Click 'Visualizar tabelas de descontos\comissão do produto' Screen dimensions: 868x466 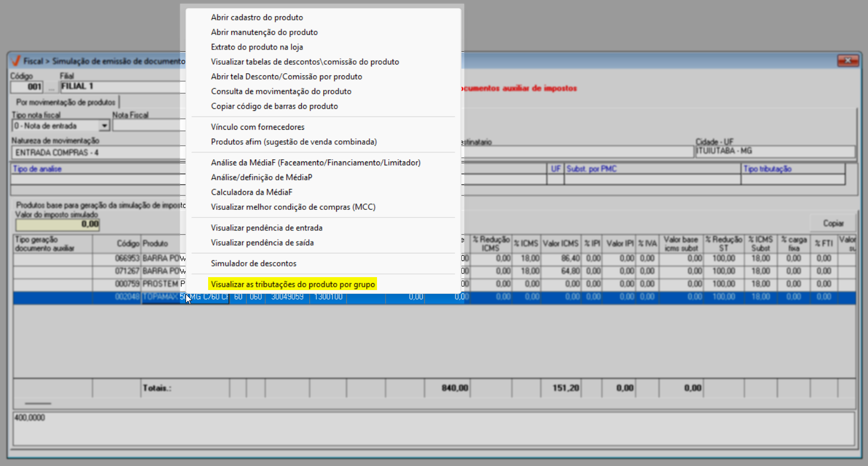click(304, 62)
